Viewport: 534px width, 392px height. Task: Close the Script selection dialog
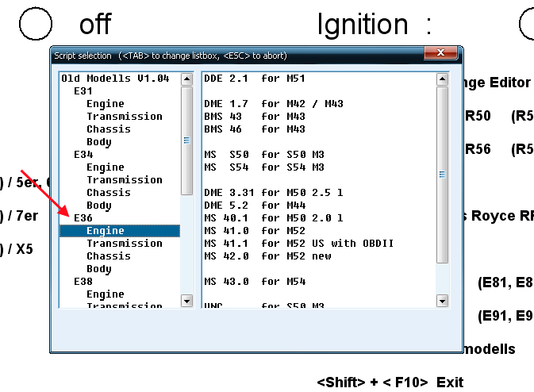point(440,52)
